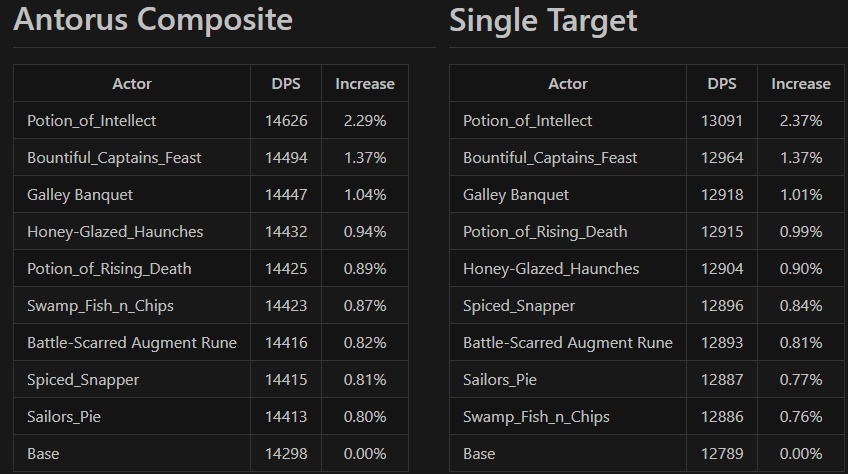Sort by Increase in Single Target table
The image size is (848, 474).
click(801, 84)
